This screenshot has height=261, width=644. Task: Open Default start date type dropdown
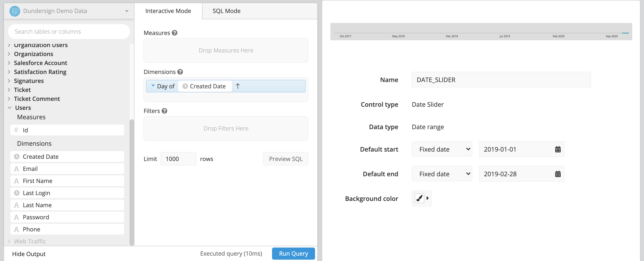coord(442,149)
